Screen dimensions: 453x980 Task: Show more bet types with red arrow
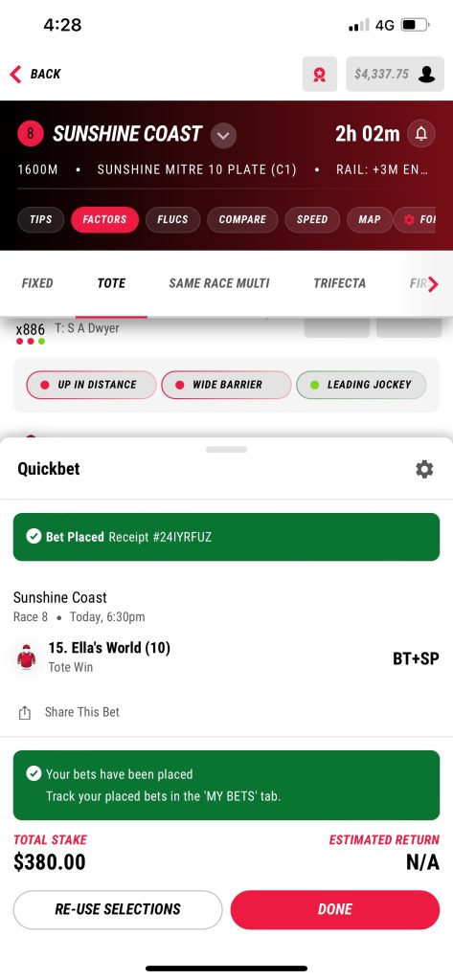(x=433, y=284)
